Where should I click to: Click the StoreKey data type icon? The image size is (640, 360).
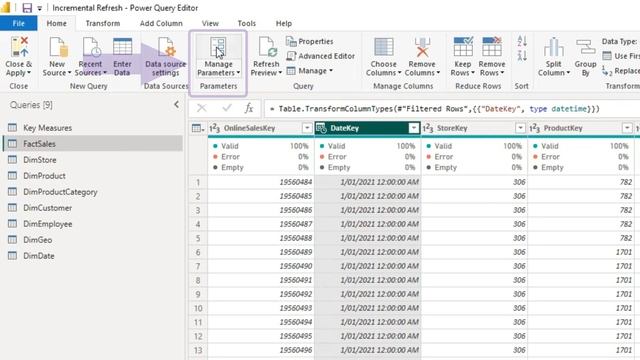coord(428,128)
